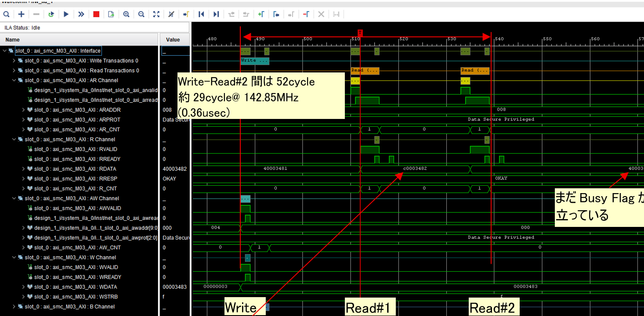
Task: Click the Add Marker icon
Action: click(261, 14)
